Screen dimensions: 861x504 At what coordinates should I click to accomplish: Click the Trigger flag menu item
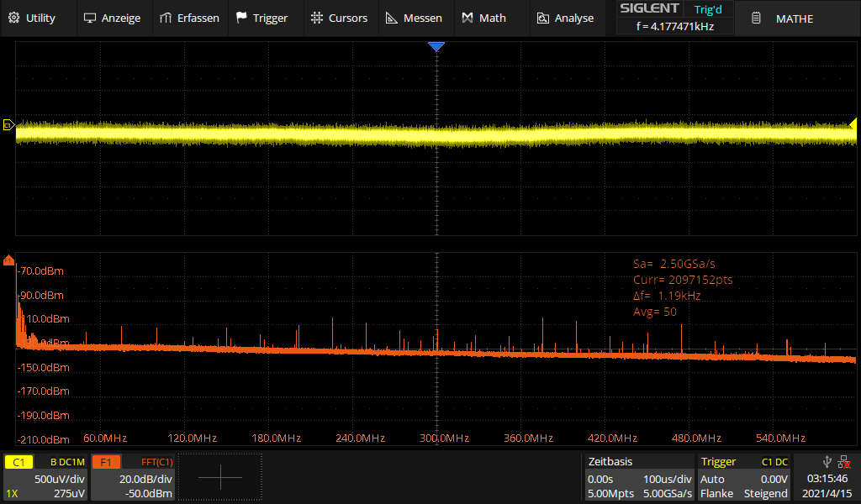click(261, 18)
